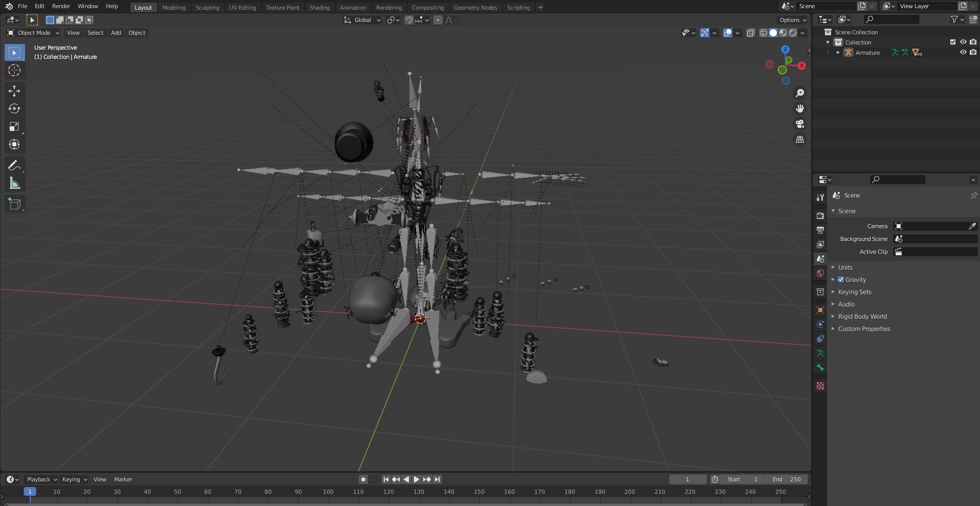Switch perspective/orthographic grid icon
The width and height of the screenshot is (980, 506).
tap(800, 139)
